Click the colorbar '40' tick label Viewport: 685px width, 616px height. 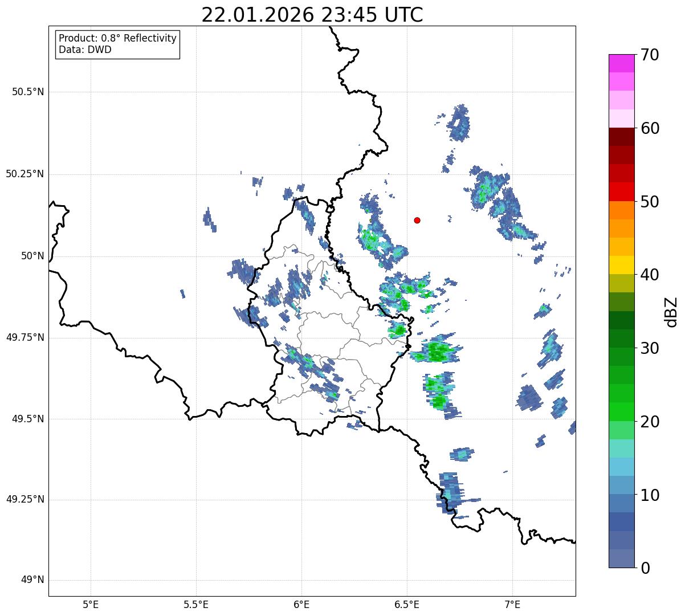pos(650,275)
